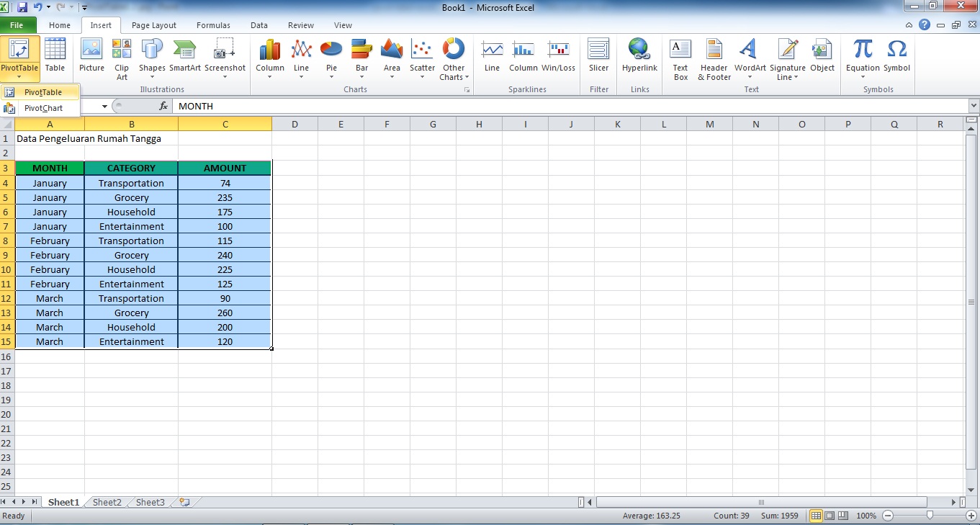The height and width of the screenshot is (525, 980).
Task: Insert a Text Box
Action: pos(680,58)
